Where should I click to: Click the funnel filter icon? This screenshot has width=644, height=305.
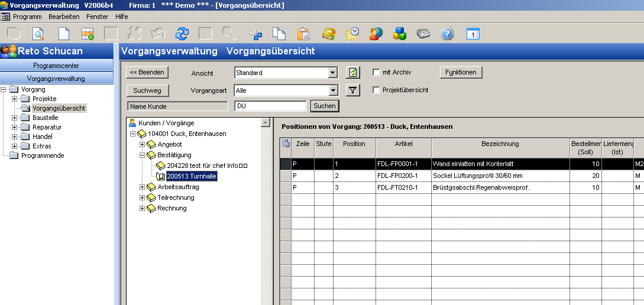[353, 90]
